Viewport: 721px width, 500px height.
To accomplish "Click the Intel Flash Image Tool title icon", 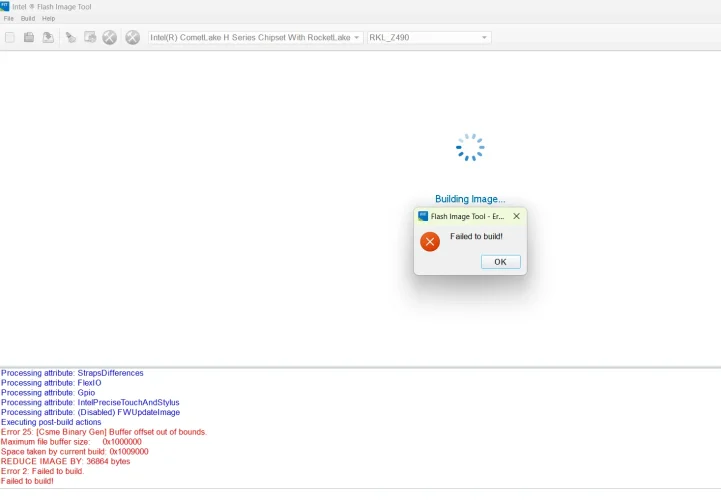I will (x=5, y=6).
